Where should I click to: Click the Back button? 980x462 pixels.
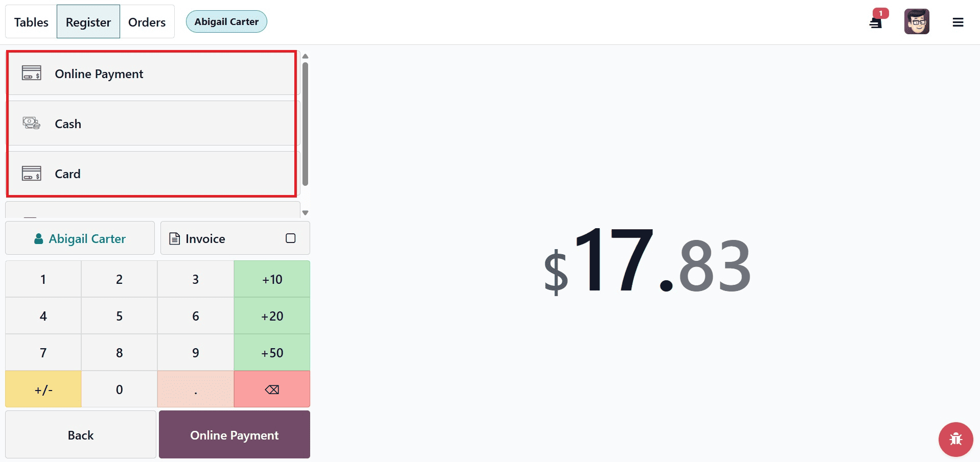point(80,434)
